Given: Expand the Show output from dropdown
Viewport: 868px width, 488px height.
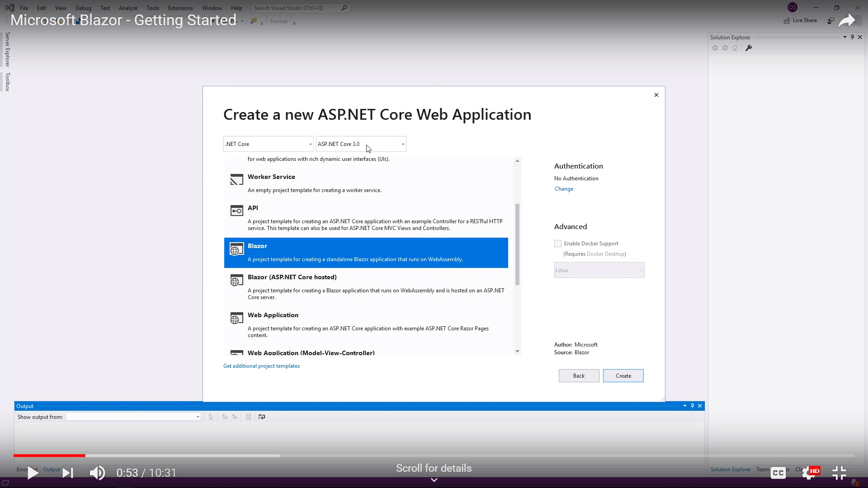Looking at the screenshot, I should 198,417.
